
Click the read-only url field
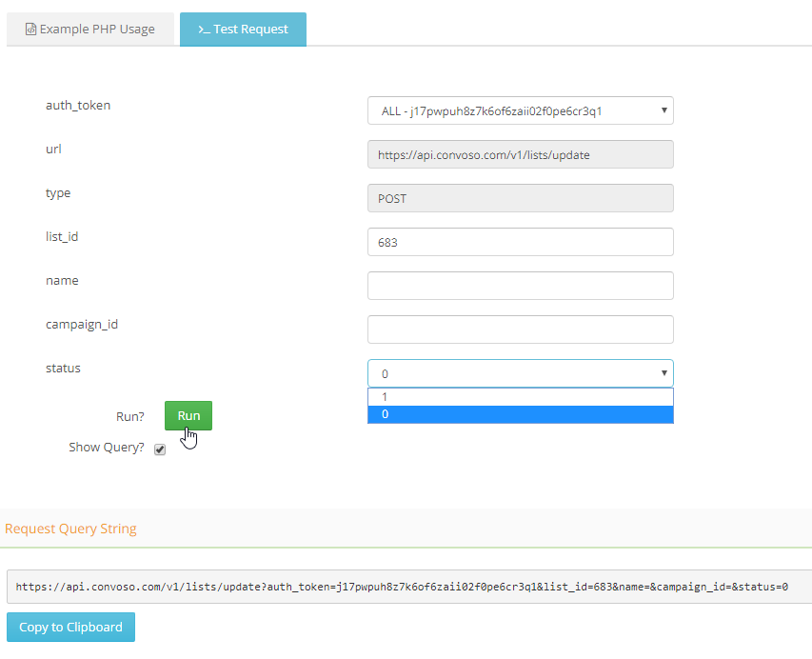click(x=520, y=154)
